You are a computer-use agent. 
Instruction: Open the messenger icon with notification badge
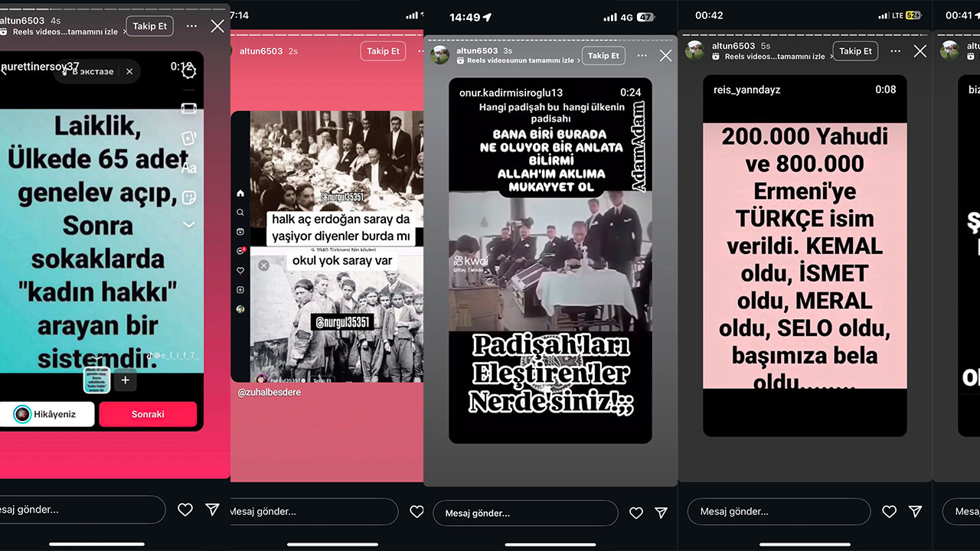click(240, 251)
